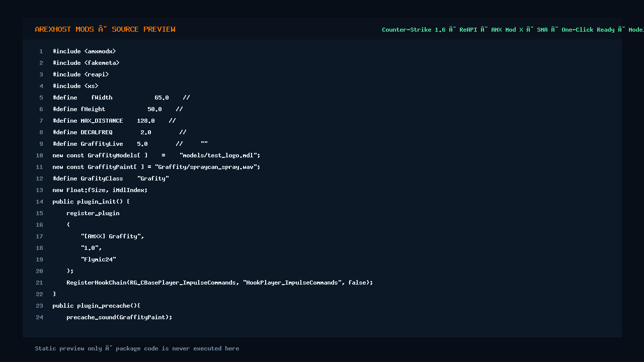
Task: Click the '#define GraffityLive 5.0' line
Action: click(130, 144)
